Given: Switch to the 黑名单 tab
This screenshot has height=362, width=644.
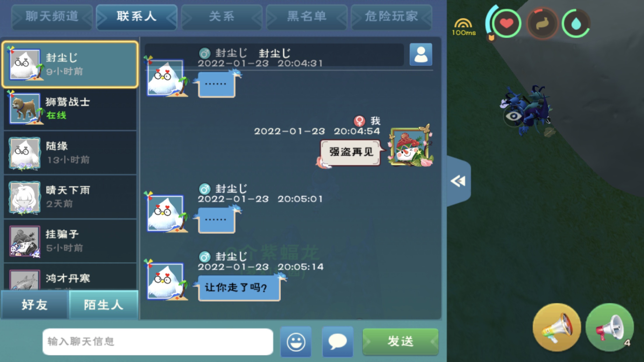Looking at the screenshot, I should [x=307, y=16].
